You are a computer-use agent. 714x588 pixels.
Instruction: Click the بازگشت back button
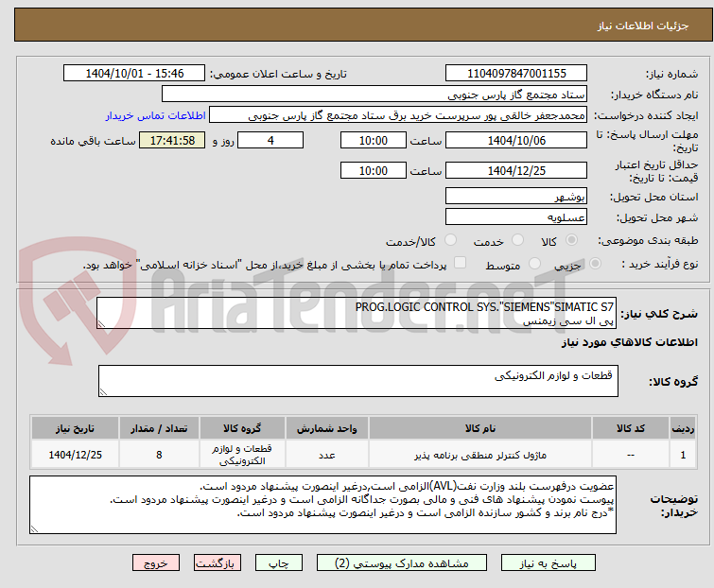(x=216, y=563)
